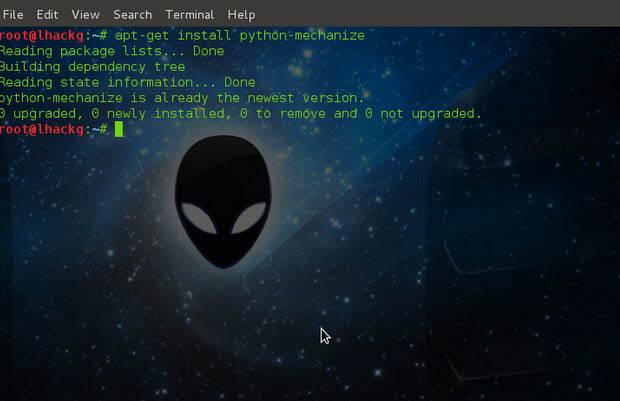Click the 'apt-get install python-mechanize' command text
620x401 pixels.
(x=240, y=36)
